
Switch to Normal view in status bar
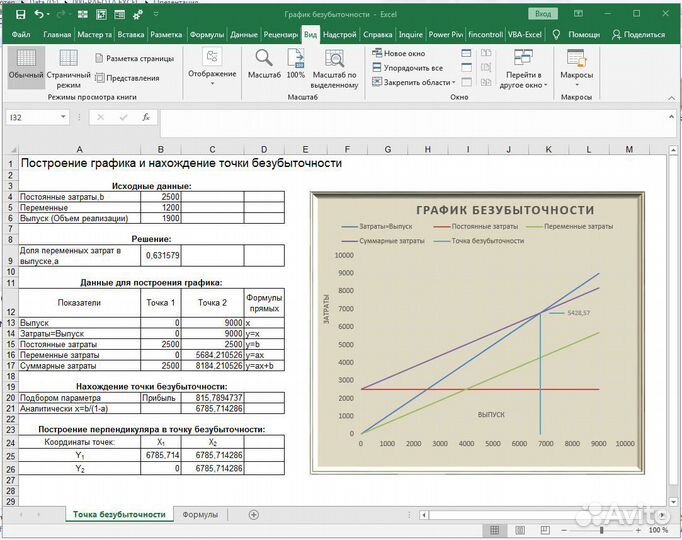pyautogui.click(x=495, y=530)
